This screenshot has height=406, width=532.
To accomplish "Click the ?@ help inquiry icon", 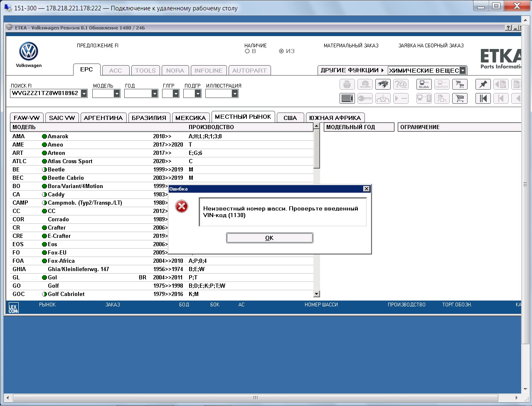I will click(x=401, y=84).
